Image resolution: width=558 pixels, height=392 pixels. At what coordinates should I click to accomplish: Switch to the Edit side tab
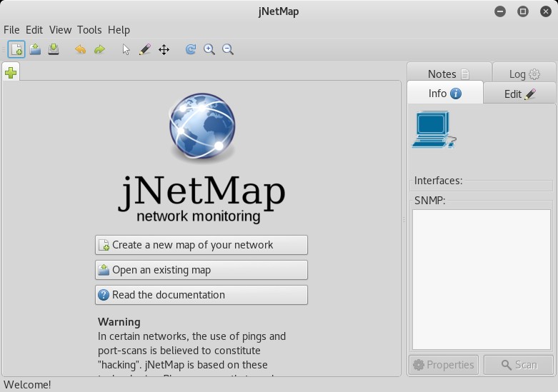point(519,94)
